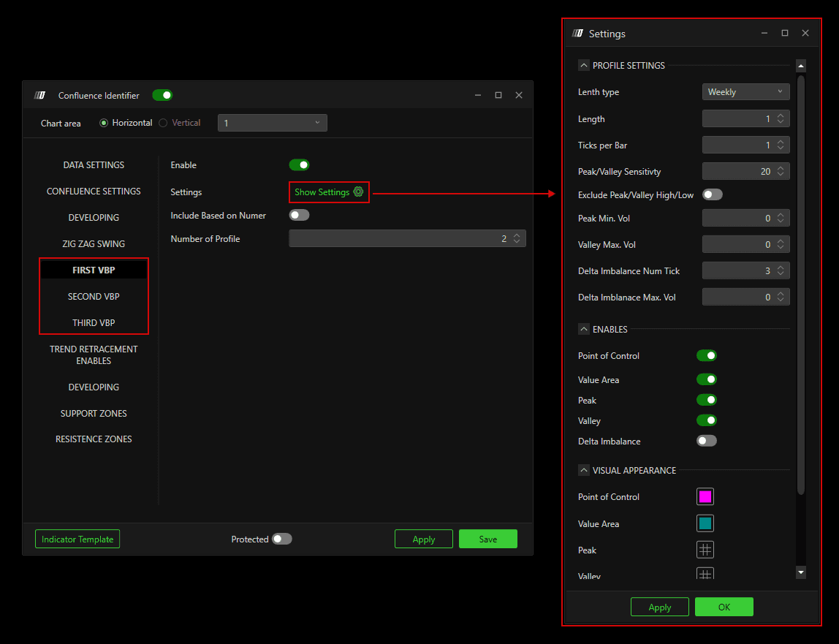The height and width of the screenshot is (644, 839).
Task: Open the teal Value Area swatch
Action: click(x=705, y=523)
